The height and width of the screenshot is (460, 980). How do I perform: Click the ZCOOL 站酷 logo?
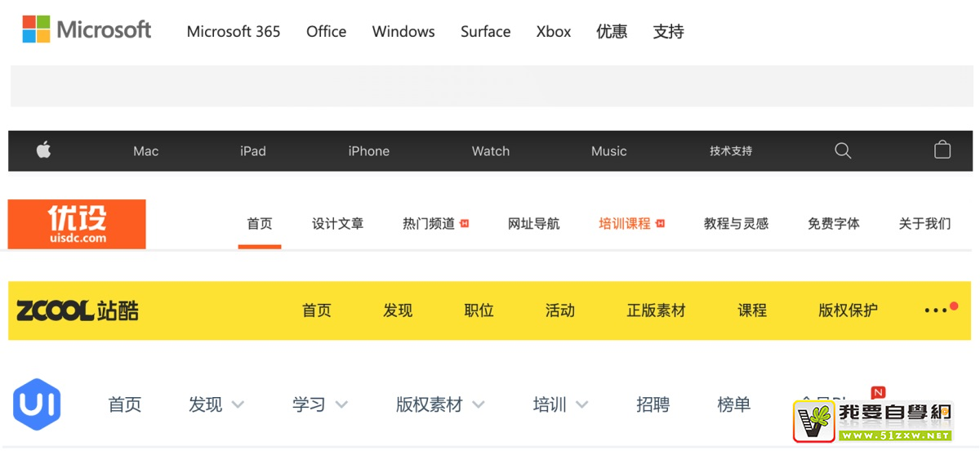pyautogui.click(x=78, y=310)
